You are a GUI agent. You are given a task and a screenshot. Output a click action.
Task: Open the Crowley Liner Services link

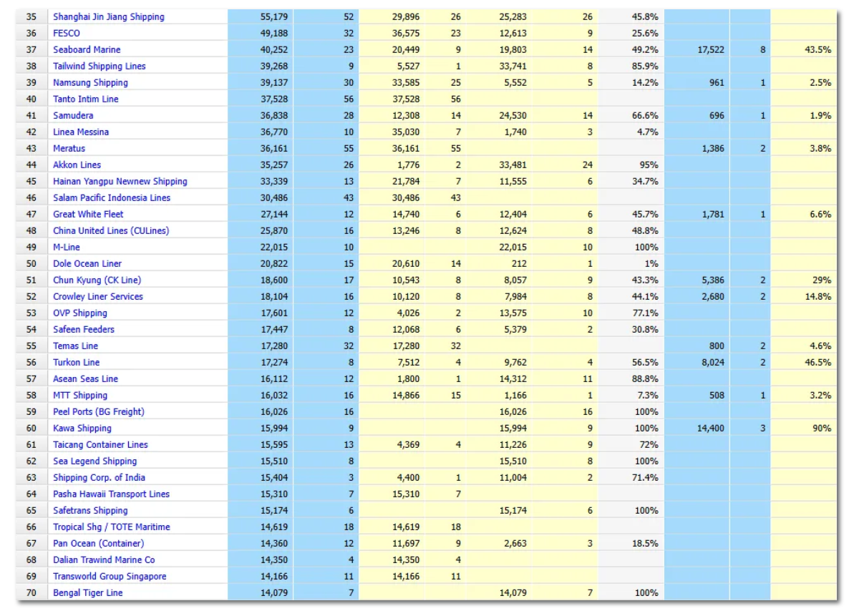pos(97,296)
